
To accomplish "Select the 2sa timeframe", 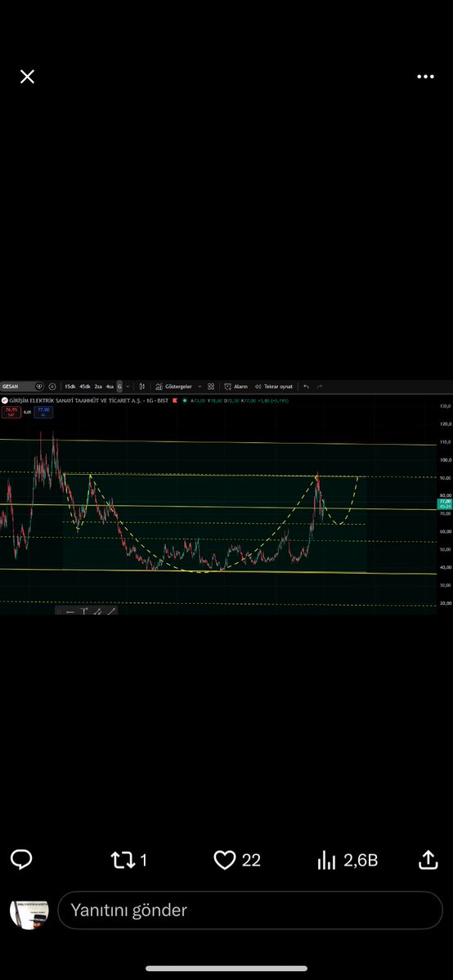I will tap(98, 387).
